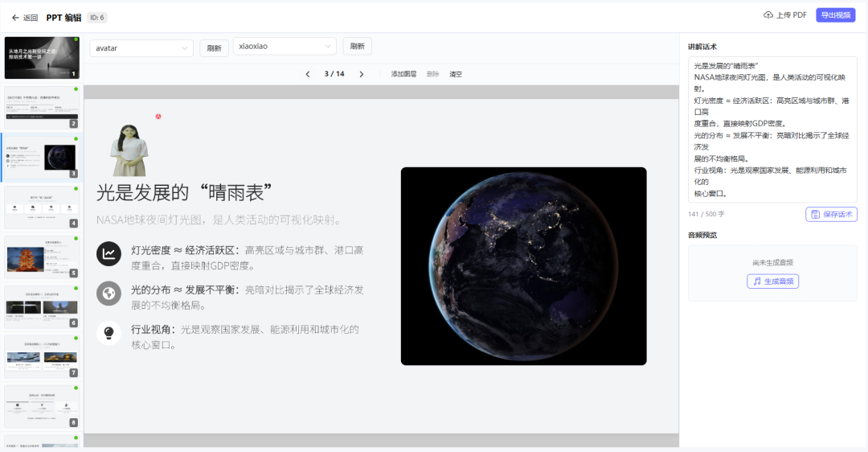This screenshot has height=452, width=868.
Task: Click the avatar woman layer on the slide
Action: tap(129, 150)
